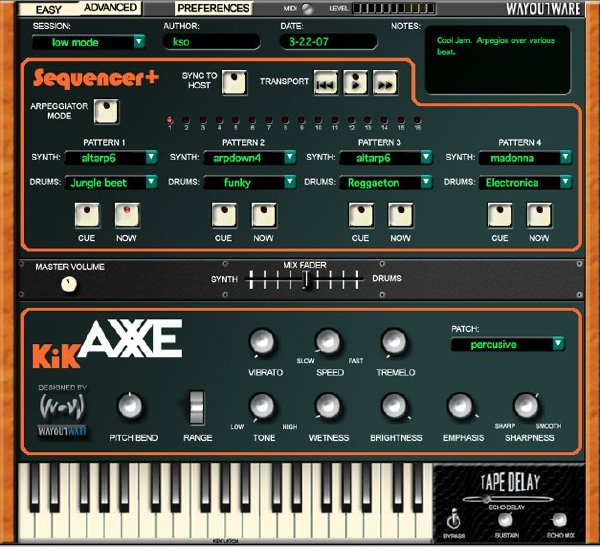Click the Echo Mix knob

coord(559,520)
